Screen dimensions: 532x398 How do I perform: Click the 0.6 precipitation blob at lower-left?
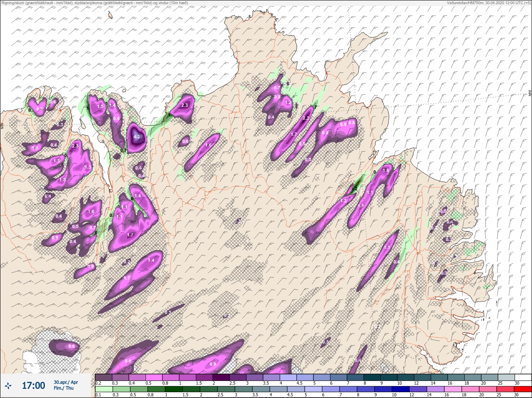[x=71, y=346]
